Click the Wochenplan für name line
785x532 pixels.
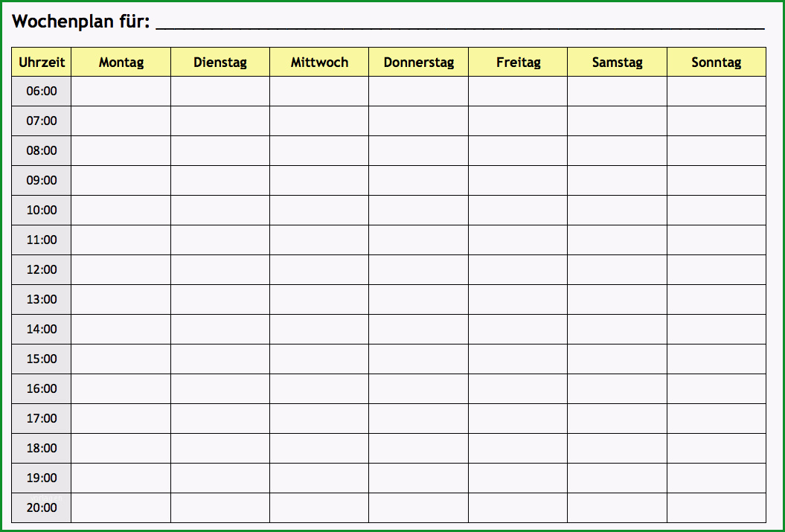point(460,23)
